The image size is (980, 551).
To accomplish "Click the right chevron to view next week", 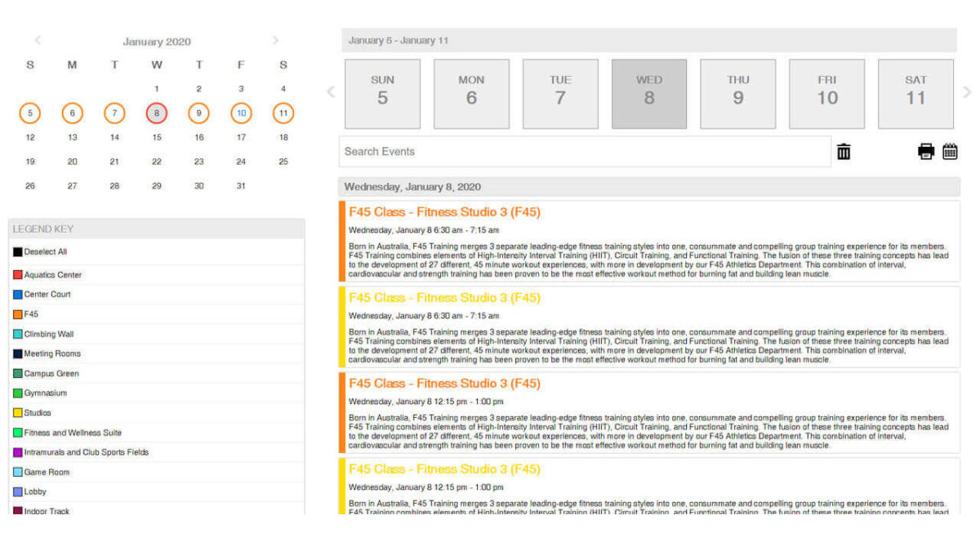I will click(967, 92).
